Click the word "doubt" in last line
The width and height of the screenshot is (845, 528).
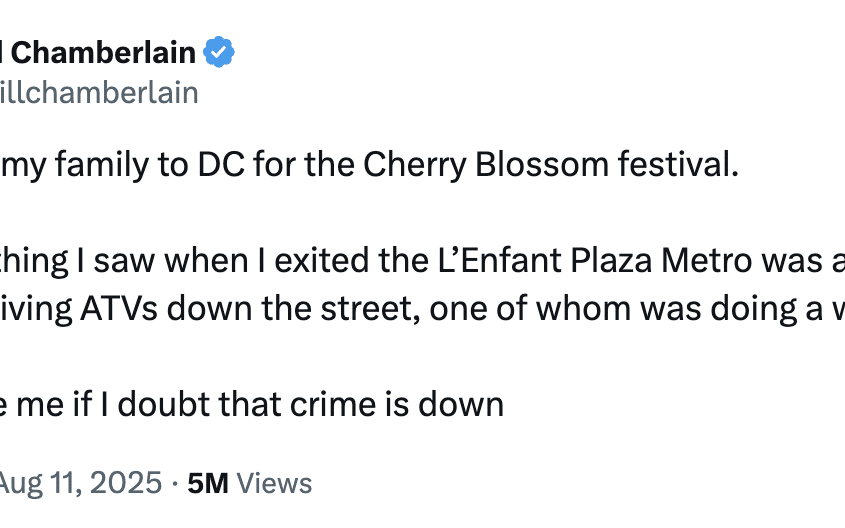pyautogui.click(x=162, y=404)
